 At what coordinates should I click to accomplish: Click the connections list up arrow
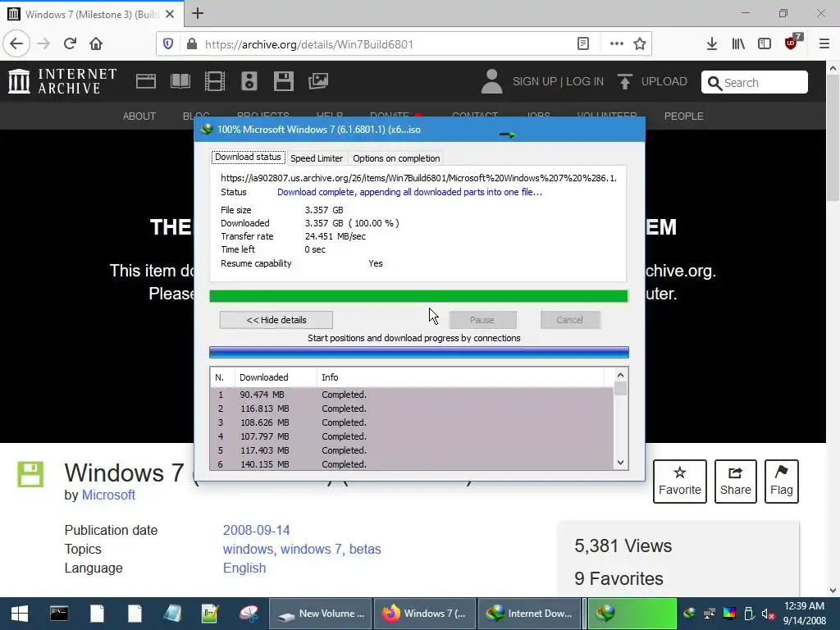pos(620,375)
